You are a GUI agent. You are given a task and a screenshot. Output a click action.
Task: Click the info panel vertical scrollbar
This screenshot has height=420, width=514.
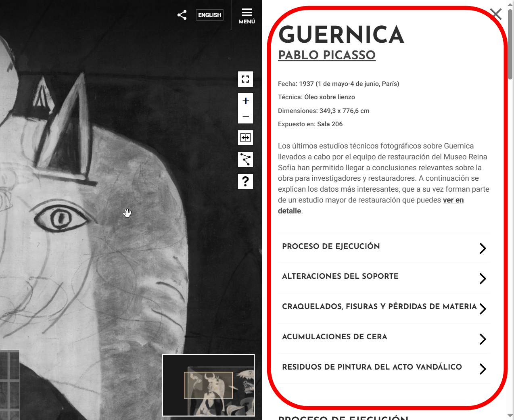coord(510,44)
